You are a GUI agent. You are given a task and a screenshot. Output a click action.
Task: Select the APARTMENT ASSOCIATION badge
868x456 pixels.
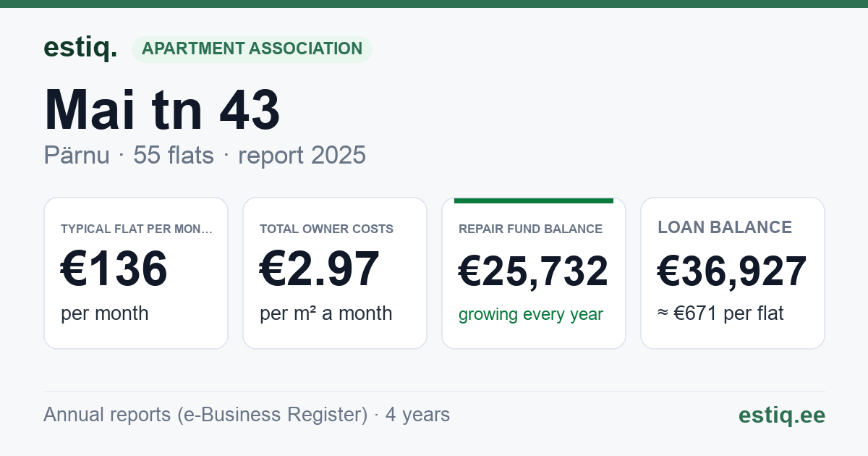pyautogui.click(x=252, y=49)
